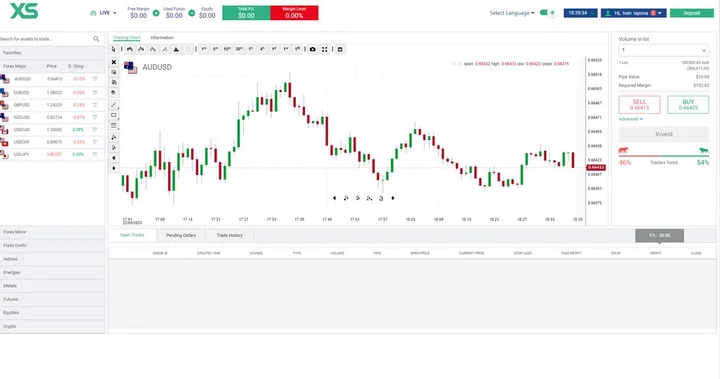Viewport: 720px width, 379px height.
Task: Click the green Deposit button
Action: point(692,13)
